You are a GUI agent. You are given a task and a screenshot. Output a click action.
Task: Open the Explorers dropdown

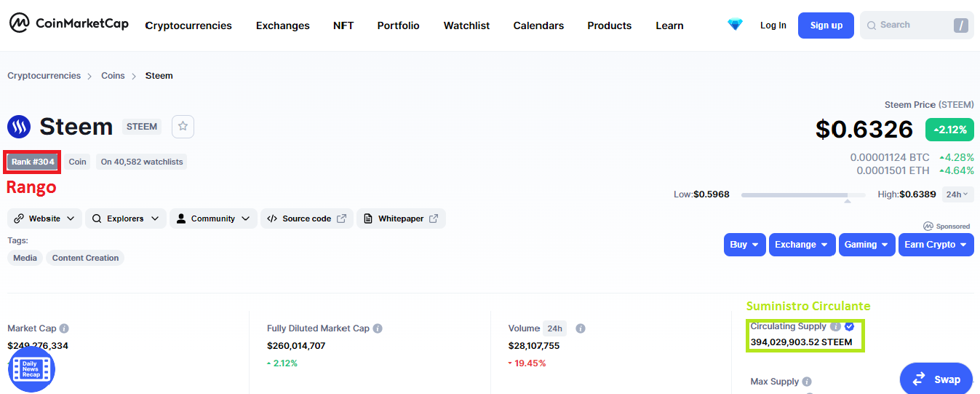click(125, 218)
